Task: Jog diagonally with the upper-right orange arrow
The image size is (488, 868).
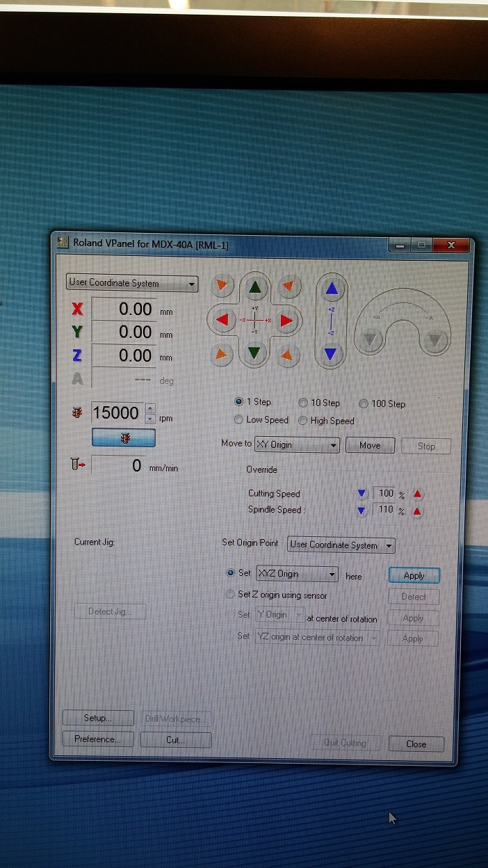Action: click(x=289, y=285)
